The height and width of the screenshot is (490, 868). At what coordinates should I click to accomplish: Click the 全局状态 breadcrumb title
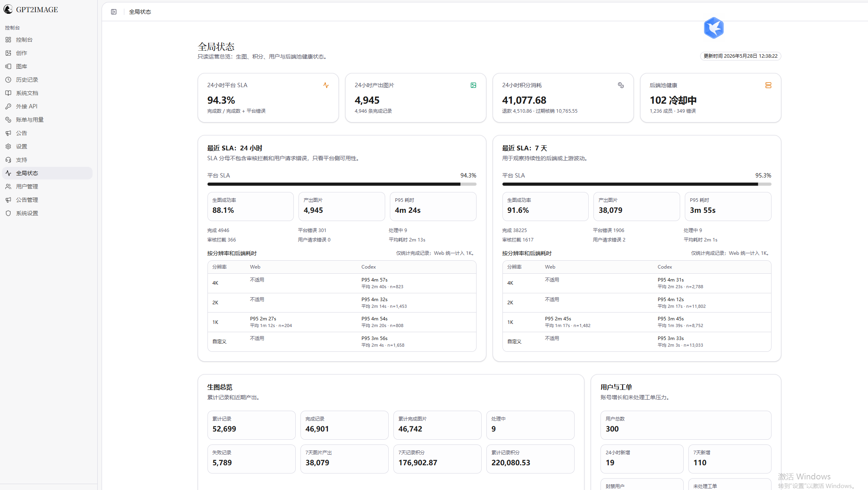coord(140,12)
